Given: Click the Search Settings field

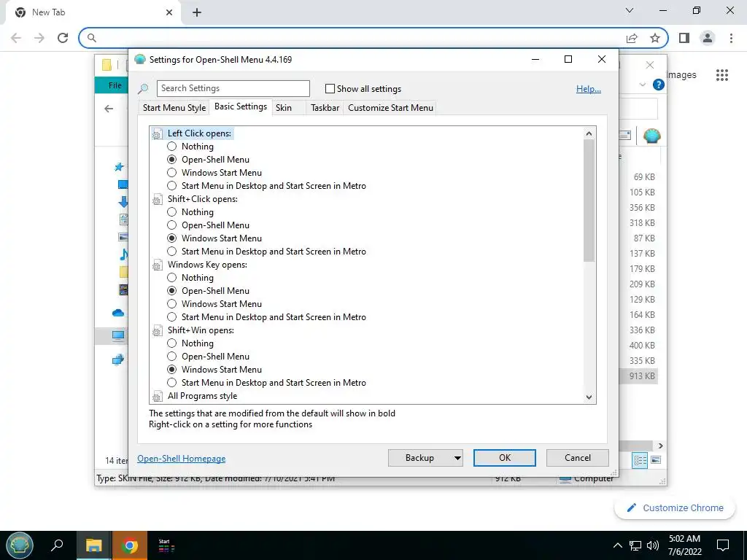Looking at the screenshot, I should [x=233, y=88].
